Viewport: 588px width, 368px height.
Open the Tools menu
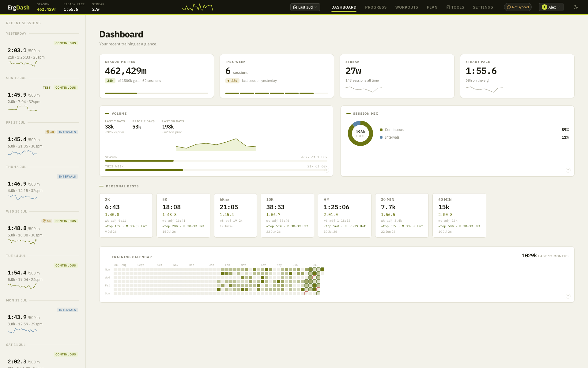pos(455,7)
